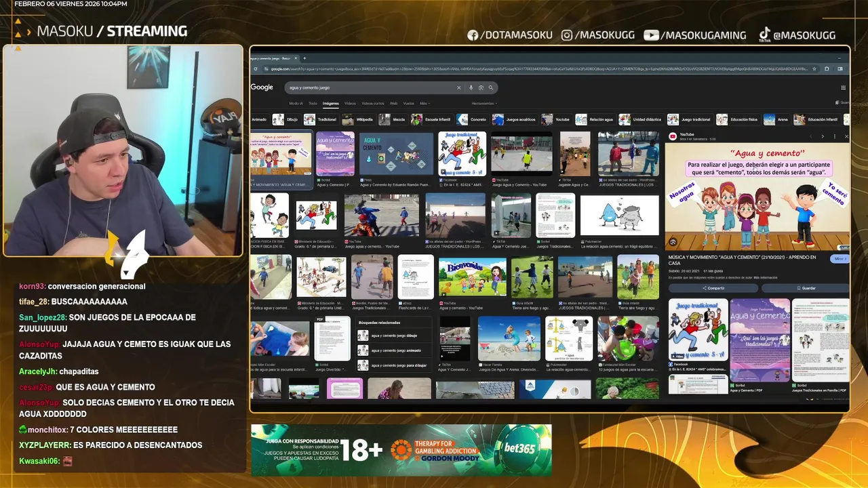Click the browser address bar URL

click(539, 68)
